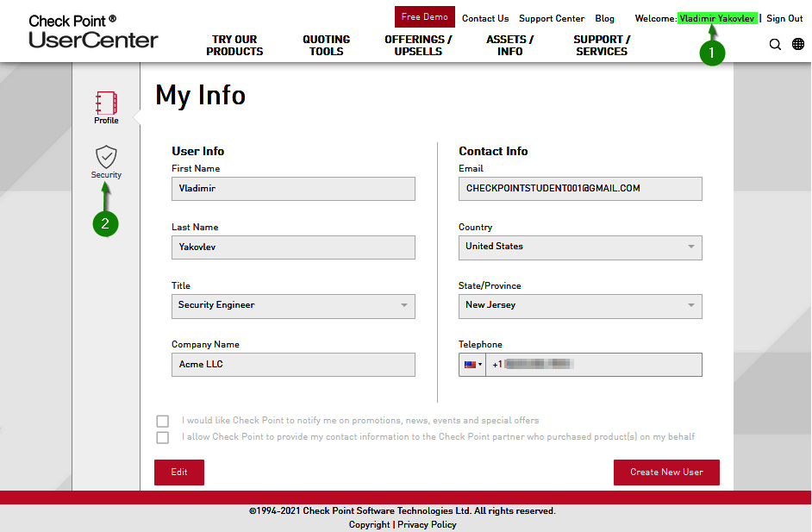Viewport: 812px width, 532px height.
Task: Go to the Support Center link
Action: click(552, 19)
